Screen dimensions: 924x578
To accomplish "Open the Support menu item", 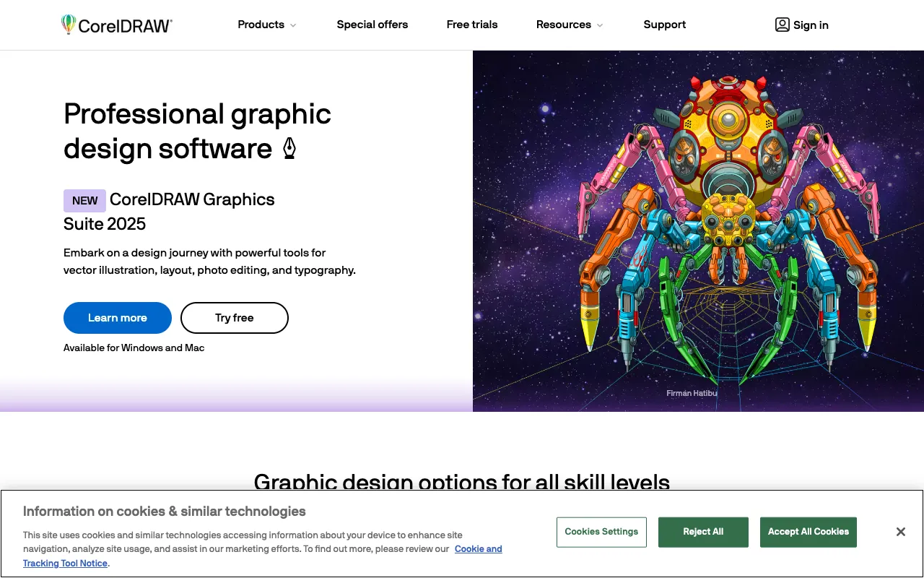I will click(664, 25).
